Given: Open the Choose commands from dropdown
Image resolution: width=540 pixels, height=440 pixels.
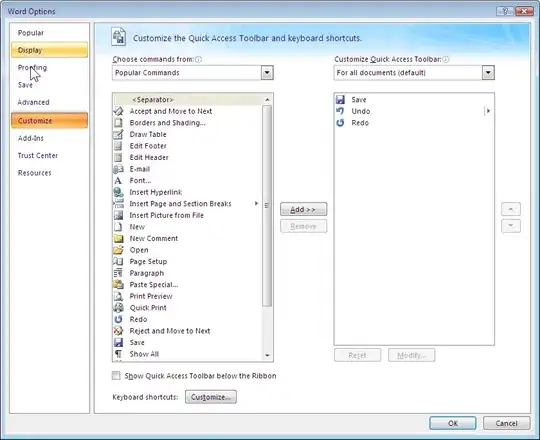Looking at the screenshot, I should click(x=267, y=73).
